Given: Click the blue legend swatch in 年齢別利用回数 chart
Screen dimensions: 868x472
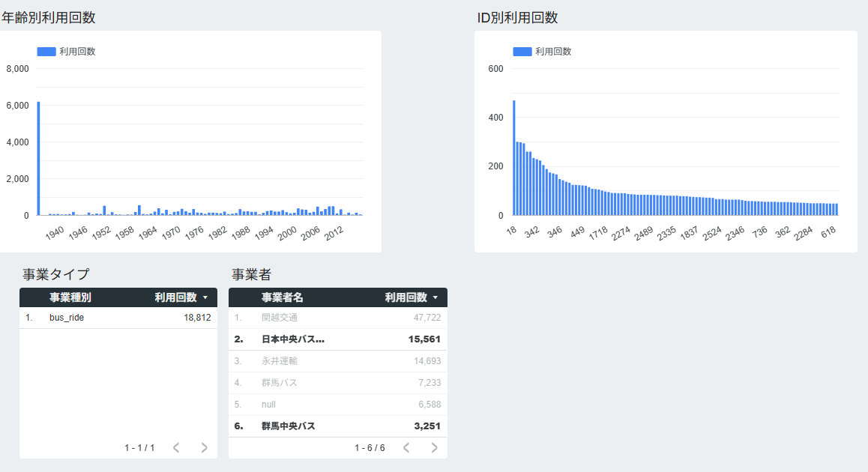Looking at the screenshot, I should (x=46, y=52).
